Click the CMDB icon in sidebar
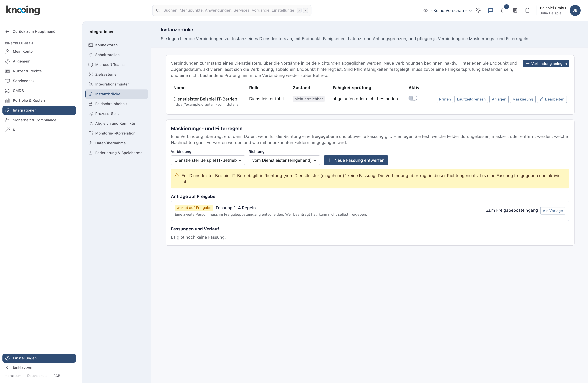This screenshot has height=383, width=588. click(x=7, y=91)
